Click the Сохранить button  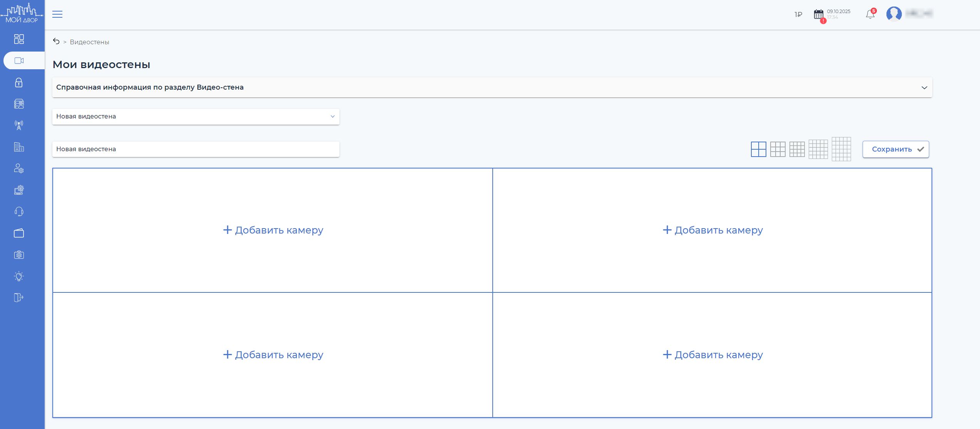[895, 149]
